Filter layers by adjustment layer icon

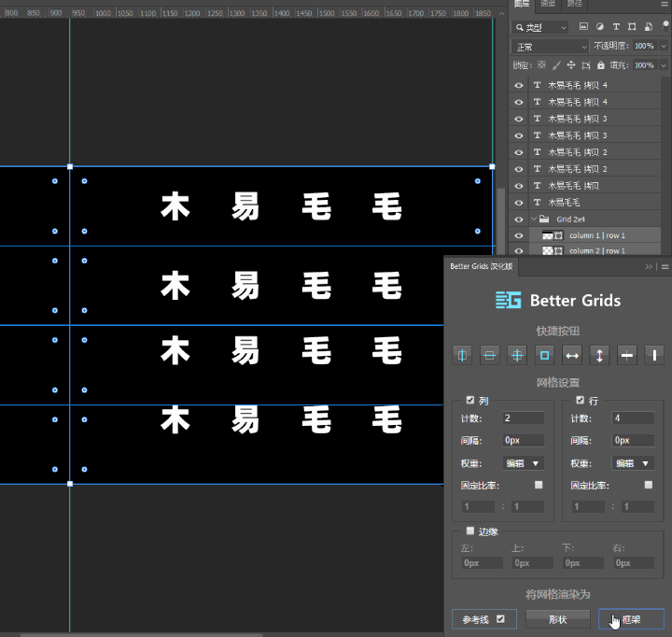point(599,26)
